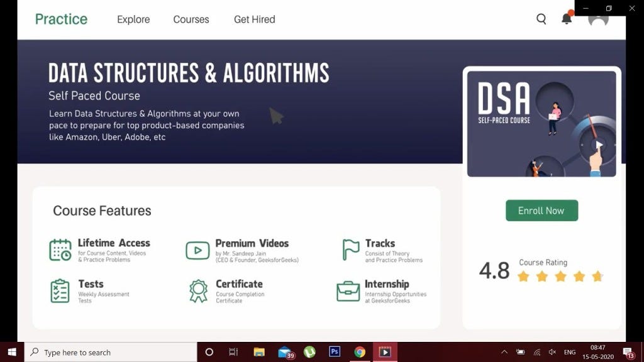Select the Lifetime Access calendar icon
Viewport: 644px width, 362px height.
pos(60,249)
